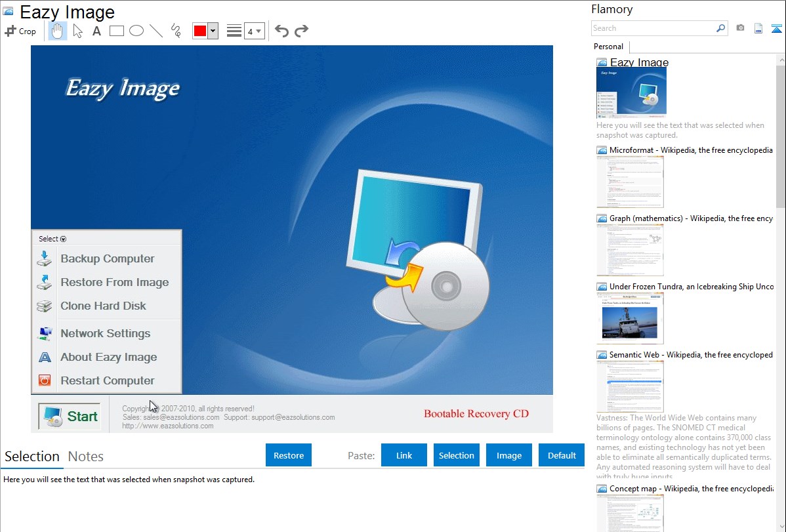Screen dimensions: 786x532
Task: Click the Select menu header arrow
Action: [x=63, y=239]
